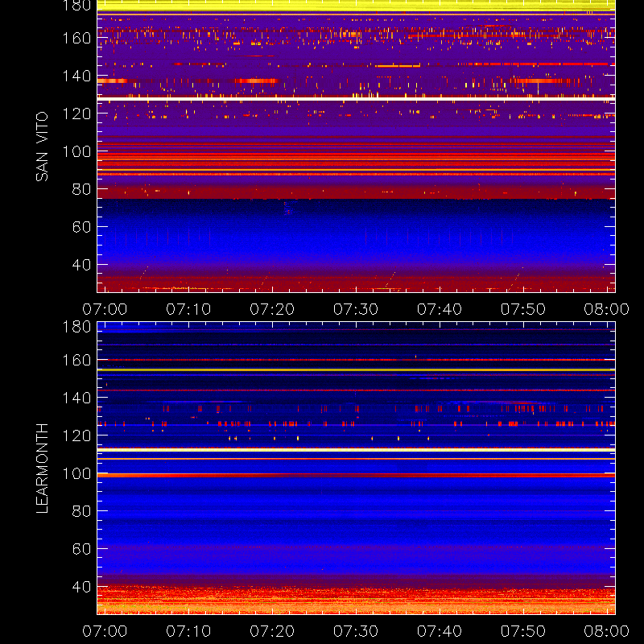
Task: Click 07:10 time label under Learmonth plot
Action: point(188,631)
